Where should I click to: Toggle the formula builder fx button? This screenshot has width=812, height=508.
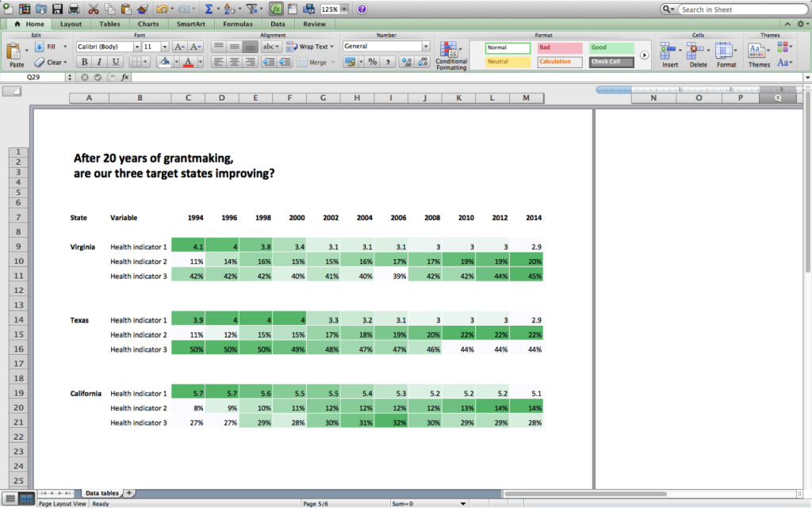[276, 9]
